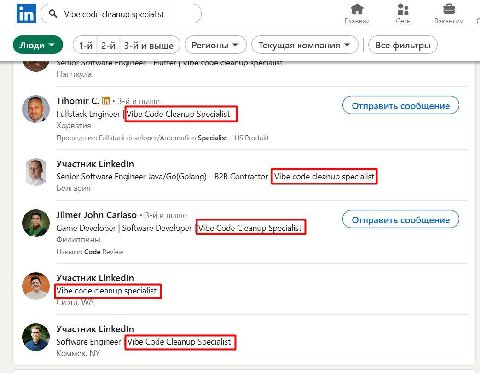Send message to Jilmer John Carlaso
Image resolution: width=480 pixels, height=373 pixels.
point(401,220)
